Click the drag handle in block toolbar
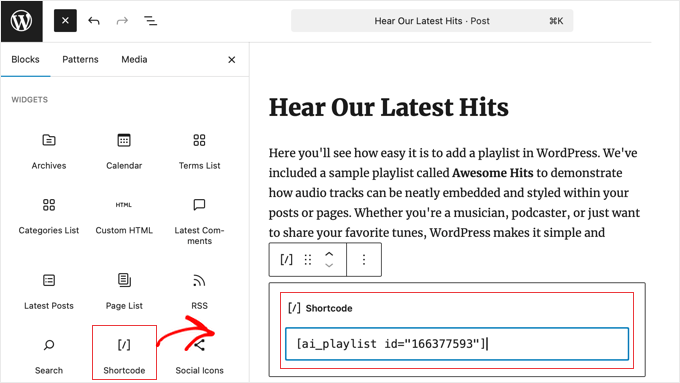 click(308, 259)
